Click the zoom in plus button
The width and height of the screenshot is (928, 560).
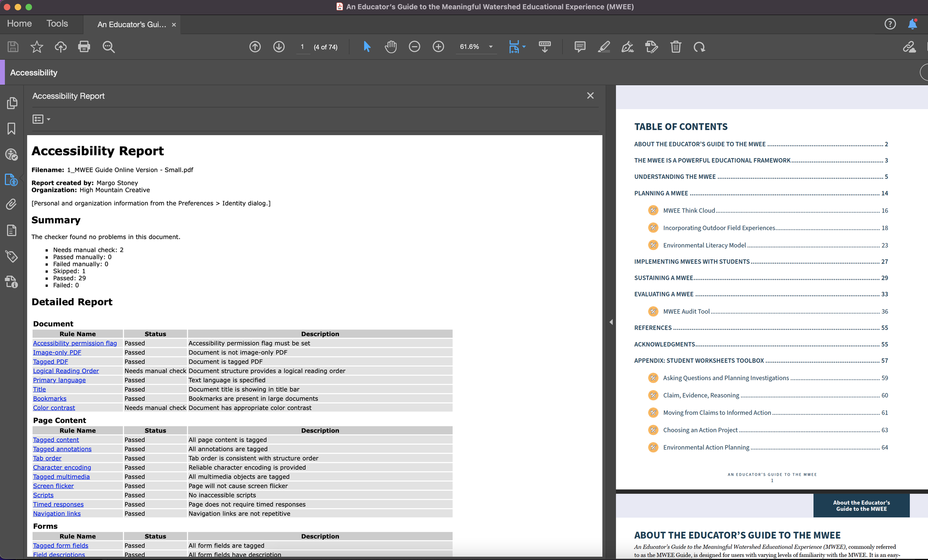(x=438, y=47)
